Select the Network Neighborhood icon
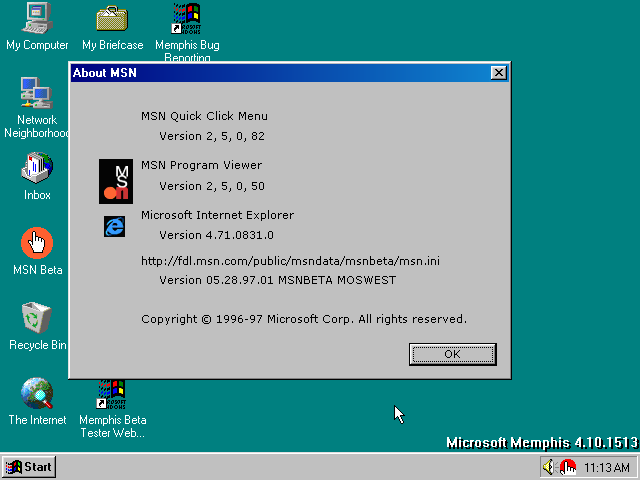640x480 pixels. pyautogui.click(x=36, y=108)
